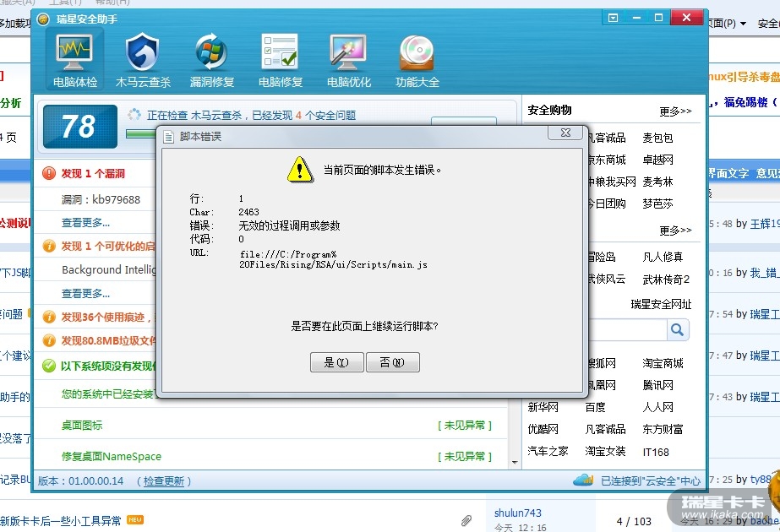Click the 已连接到"云安全"中心 status text
Screen dimensions: 780x532
[651, 480]
